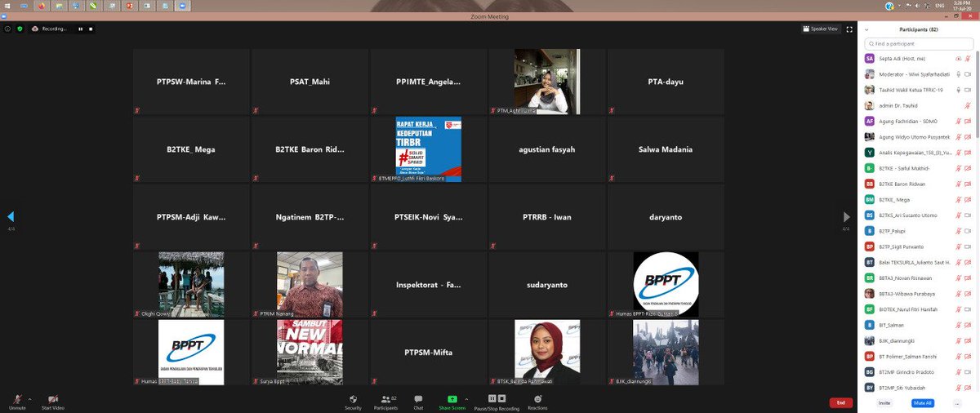This screenshot has width=980, height=413.
Task: Toggle video icon for Tauhid Wakil Ketua
Action: 968,90
